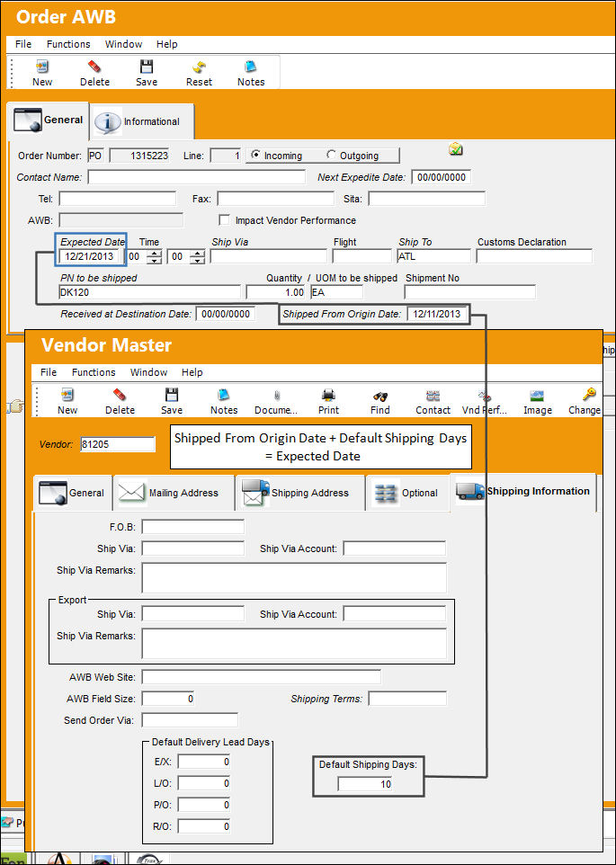Click the Ship To field showing ATL
Image resolution: width=616 pixels, height=865 pixels.
pos(434,256)
